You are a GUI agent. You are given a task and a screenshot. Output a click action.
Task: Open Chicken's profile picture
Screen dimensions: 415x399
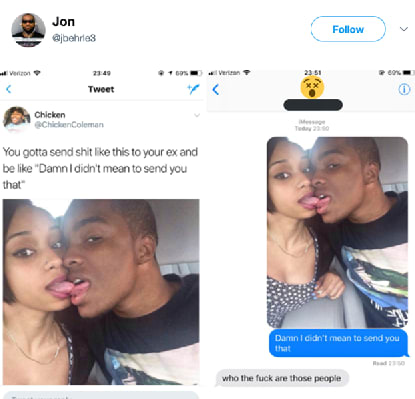(x=16, y=118)
